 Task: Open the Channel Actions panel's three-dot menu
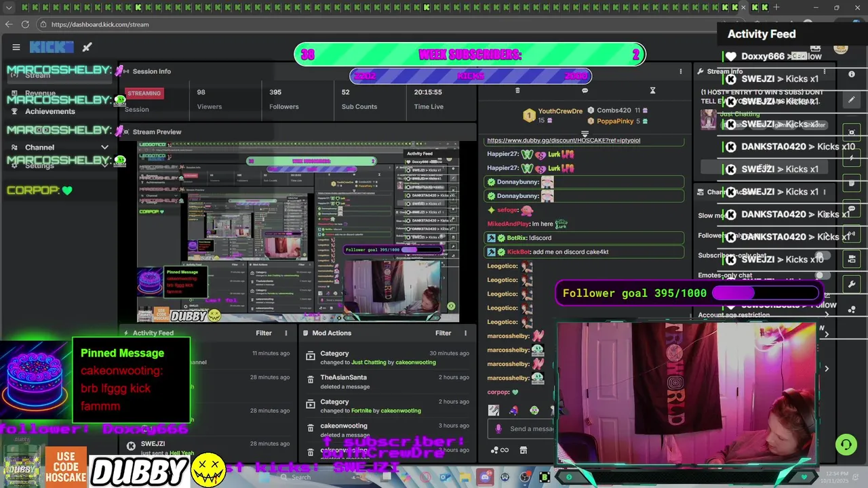click(825, 192)
